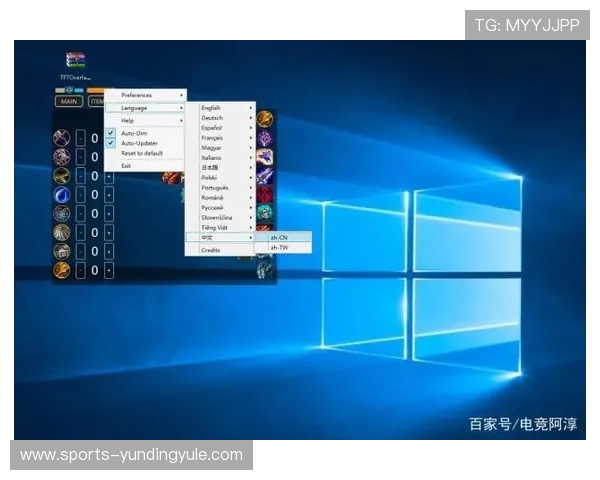Image resolution: width=600 pixels, height=480 pixels.
Task: Increment the blue teardrop item counter
Action: click(x=109, y=195)
